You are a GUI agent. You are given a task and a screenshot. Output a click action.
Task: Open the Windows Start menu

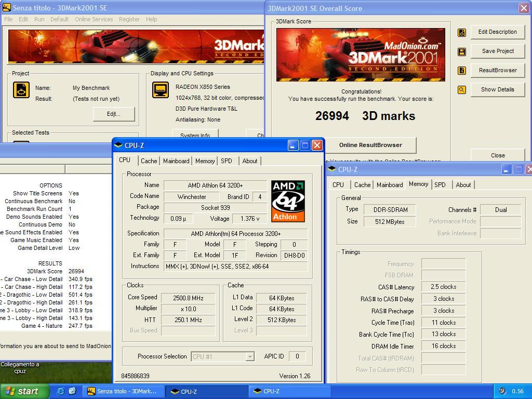[x=25, y=391]
